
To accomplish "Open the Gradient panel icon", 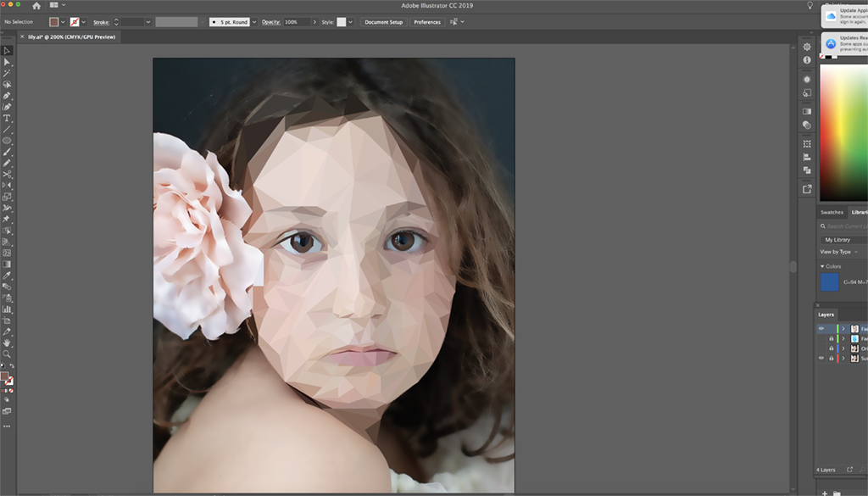I will 807,111.
